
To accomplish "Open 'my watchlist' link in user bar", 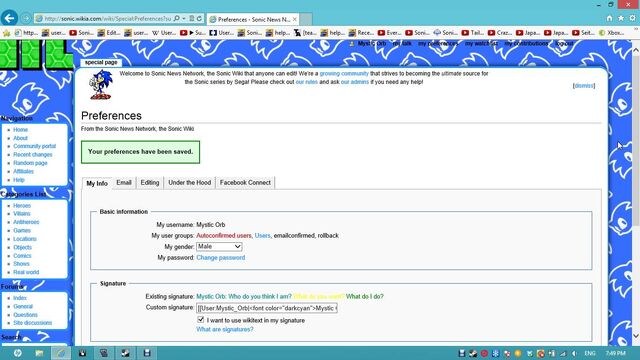I will pyautogui.click(x=481, y=43).
